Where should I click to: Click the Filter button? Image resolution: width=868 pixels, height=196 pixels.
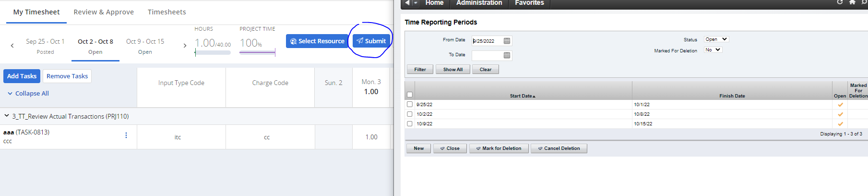pyautogui.click(x=420, y=70)
